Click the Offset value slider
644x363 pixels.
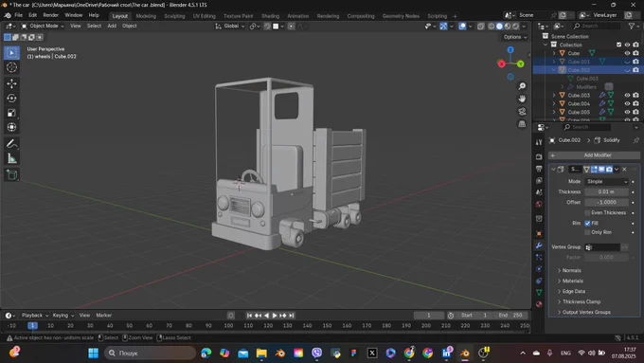click(x=606, y=202)
